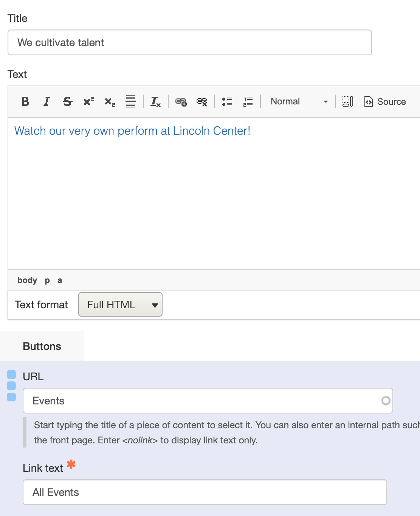The width and height of the screenshot is (420, 516).
Task: Apply italic formatting
Action: pyautogui.click(x=46, y=101)
